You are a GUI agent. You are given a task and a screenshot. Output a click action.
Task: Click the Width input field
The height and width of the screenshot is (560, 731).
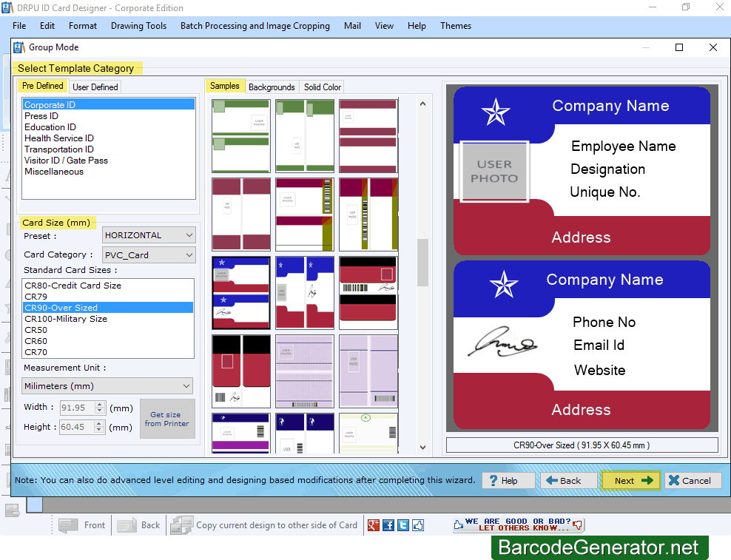[x=78, y=408]
